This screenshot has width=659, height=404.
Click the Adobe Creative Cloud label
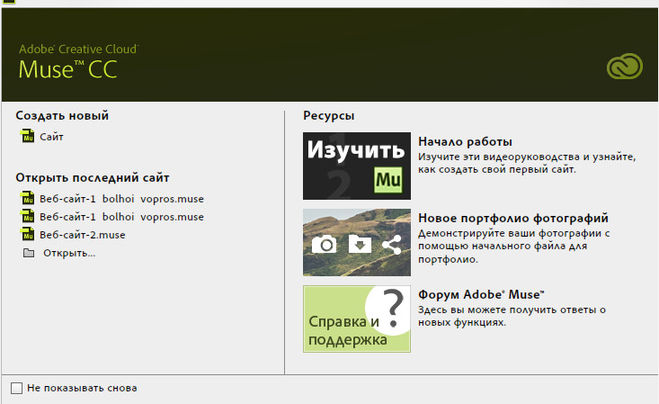pos(78,49)
